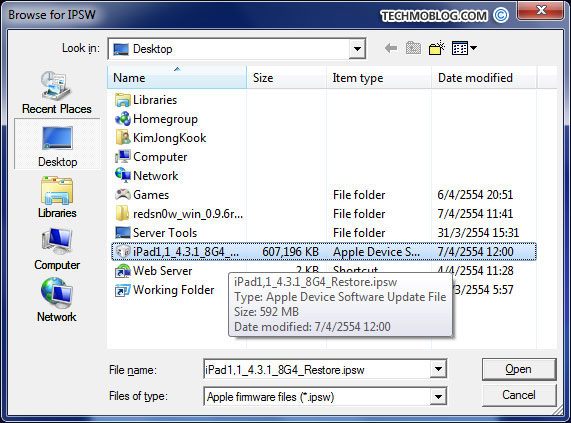
Task: Click the Working Folder shortcut icon
Action: point(123,290)
